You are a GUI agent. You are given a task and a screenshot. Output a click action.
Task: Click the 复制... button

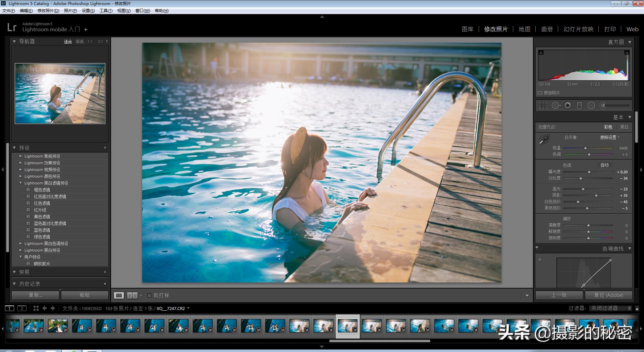click(x=36, y=295)
